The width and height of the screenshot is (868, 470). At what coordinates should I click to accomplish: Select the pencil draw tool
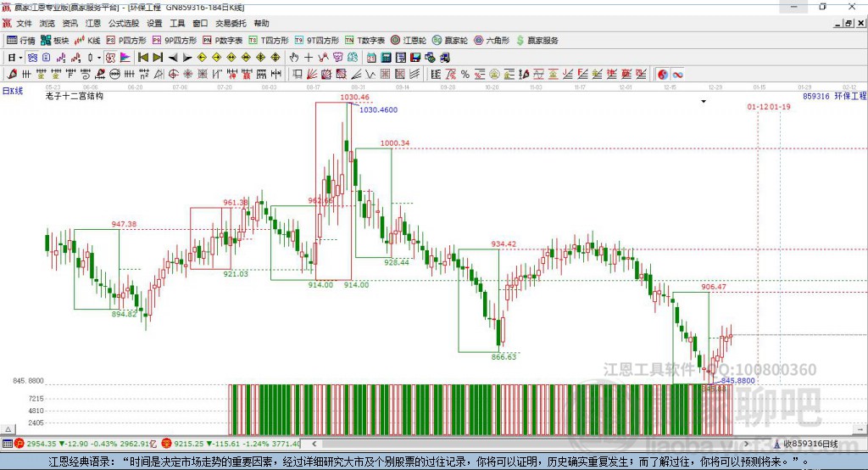[12, 75]
